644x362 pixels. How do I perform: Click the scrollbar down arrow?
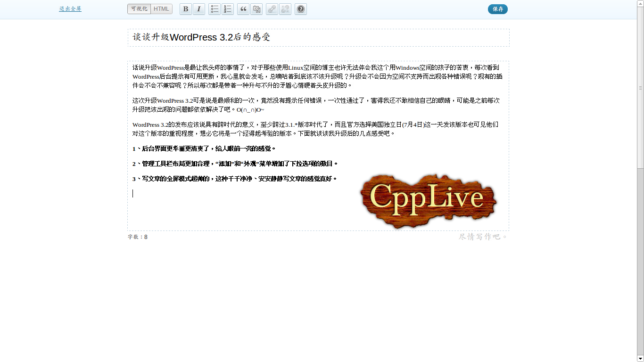(x=640, y=358)
